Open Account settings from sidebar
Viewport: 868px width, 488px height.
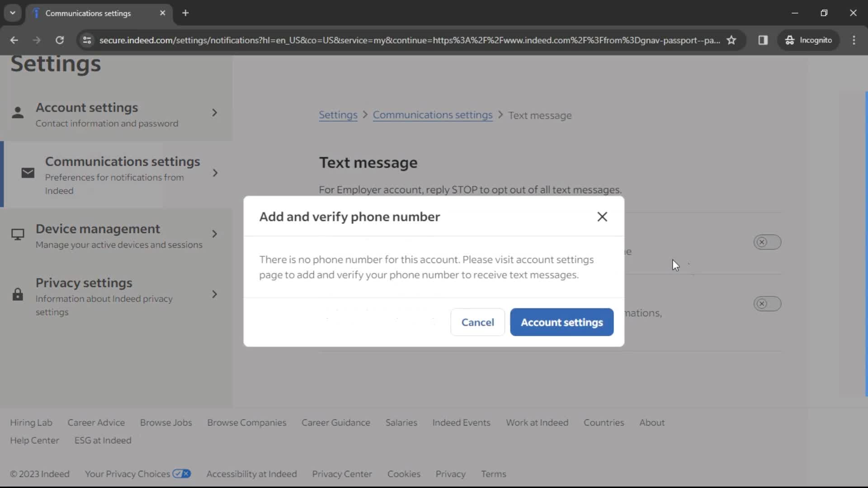(x=114, y=113)
